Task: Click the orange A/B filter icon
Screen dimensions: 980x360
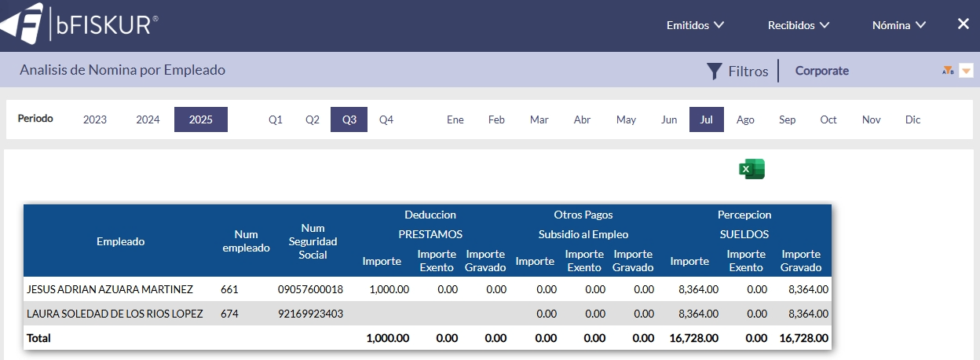Action: tap(948, 71)
